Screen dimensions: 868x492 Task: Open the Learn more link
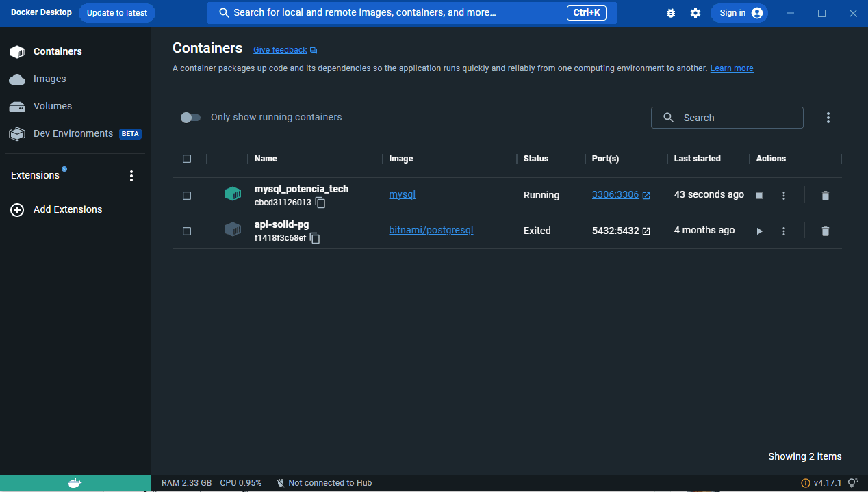pyautogui.click(x=732, y=68)
